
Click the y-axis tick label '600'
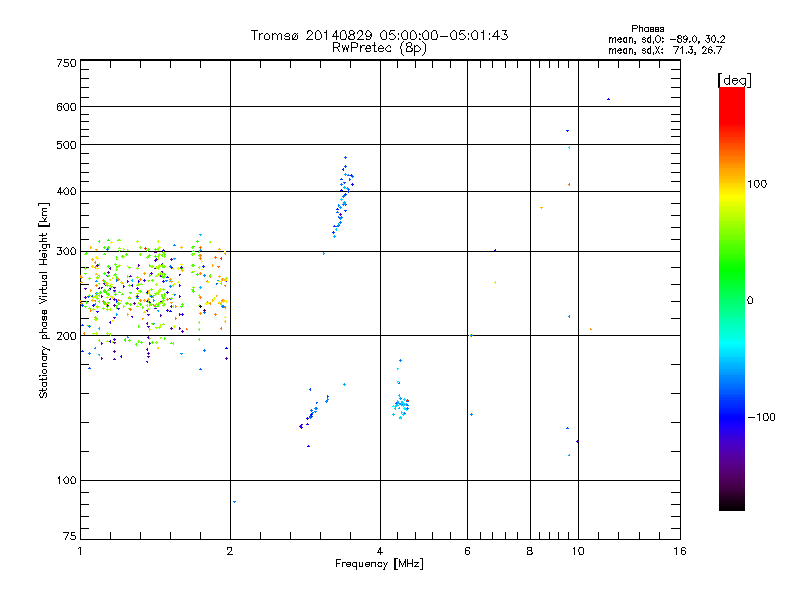pos(67,107)
